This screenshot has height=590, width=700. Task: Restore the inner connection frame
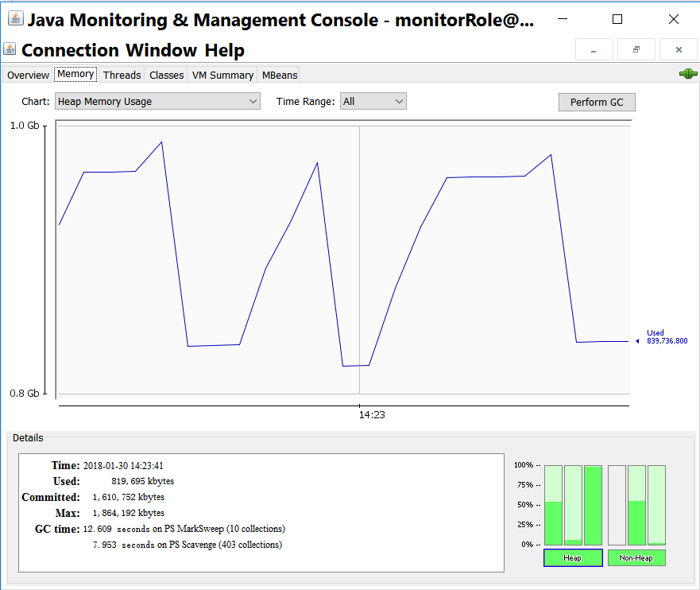pyautogui.click(x=636, y=49)
